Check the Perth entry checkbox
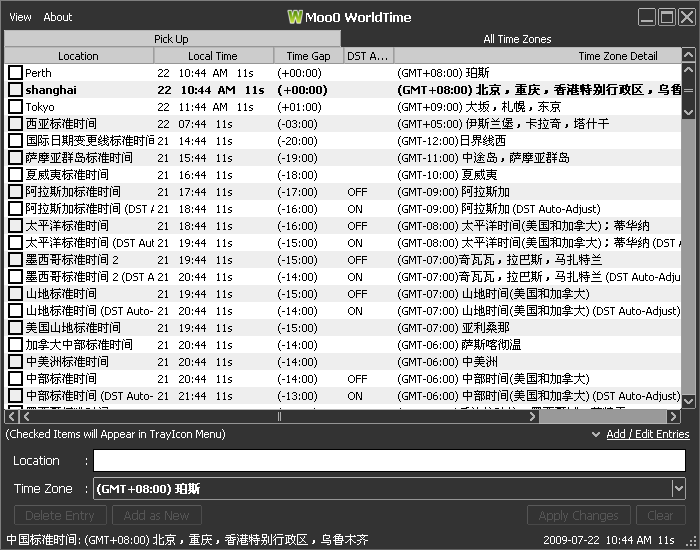This screenshot has width=700, height=550. tap(15, 73)
